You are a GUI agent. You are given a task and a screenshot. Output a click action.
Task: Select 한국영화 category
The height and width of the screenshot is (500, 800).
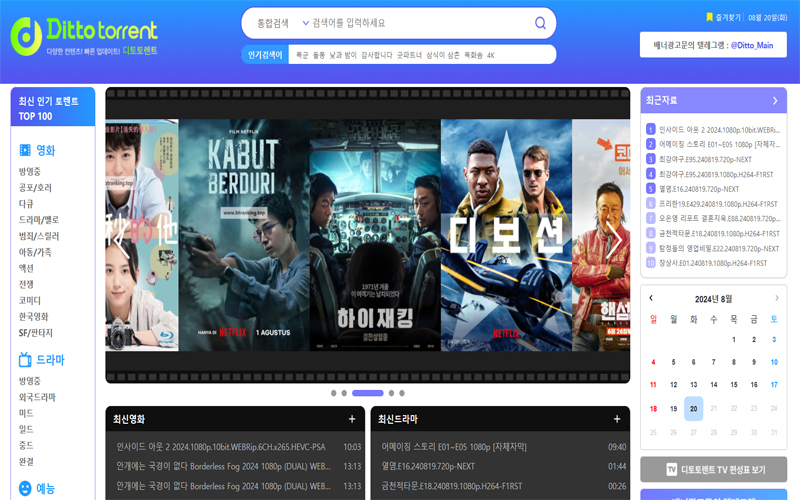(x=34, y=316)
